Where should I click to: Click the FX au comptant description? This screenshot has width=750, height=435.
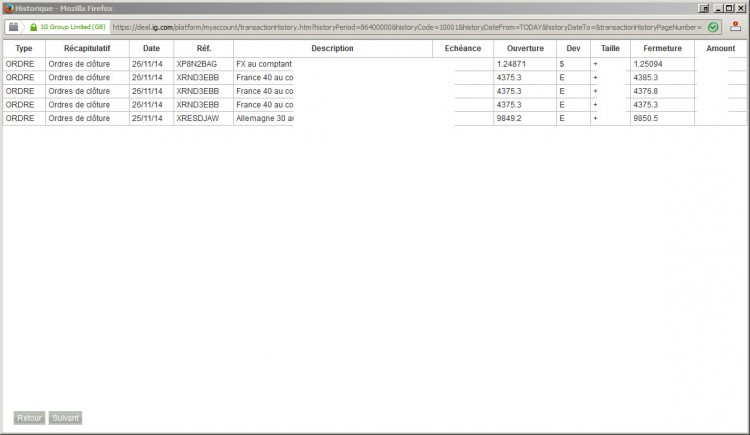tap(264, 64)
